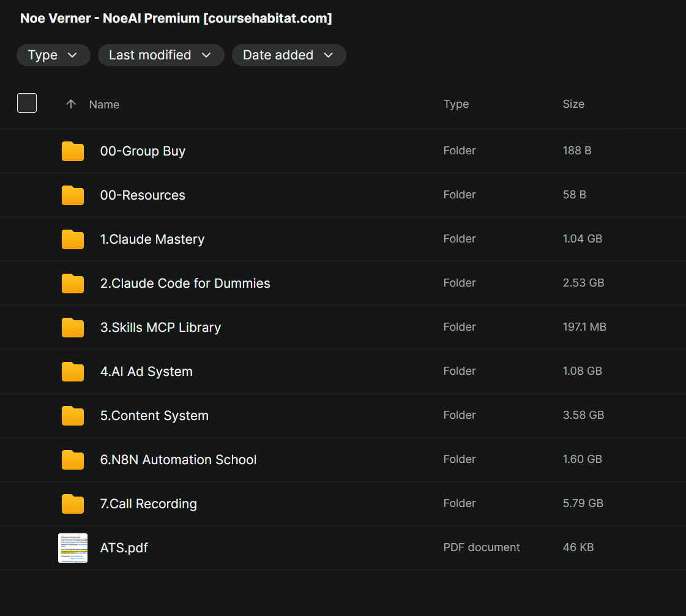Select the 1.Claude Mastery folder icon
The height and width of the screenshot is (616, 686).
[x=73, y=239]
